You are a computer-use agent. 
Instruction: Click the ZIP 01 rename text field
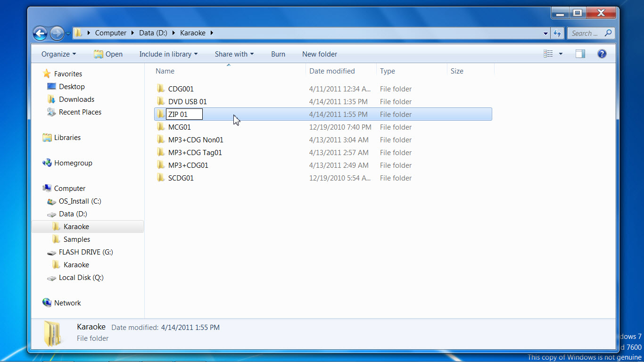point(184,114)
